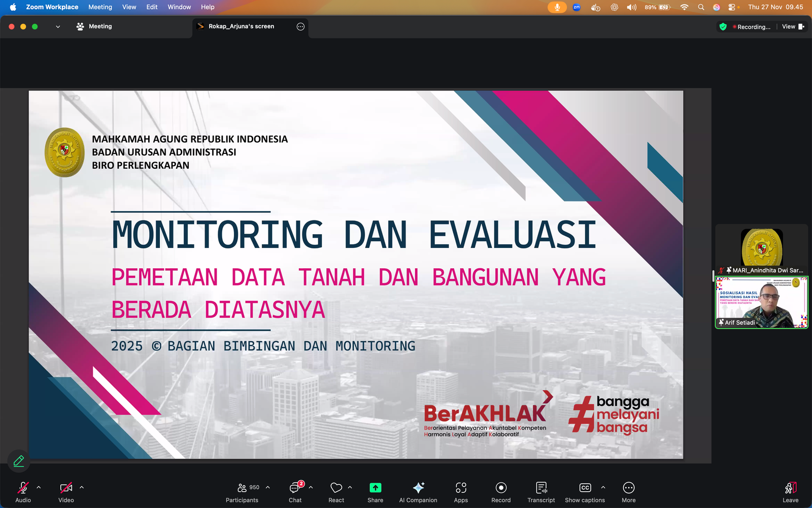
Task: Start your video camera
Action: [x=65, y=487]
